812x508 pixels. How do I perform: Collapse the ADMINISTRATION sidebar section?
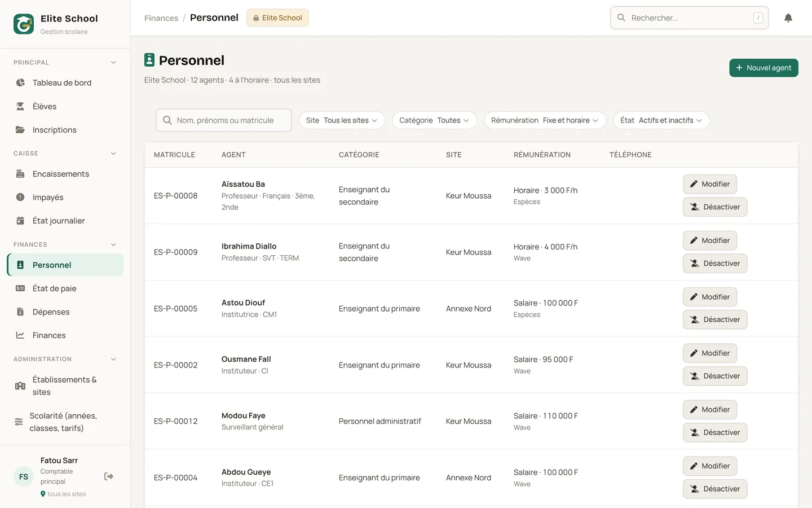coord(113,360)
